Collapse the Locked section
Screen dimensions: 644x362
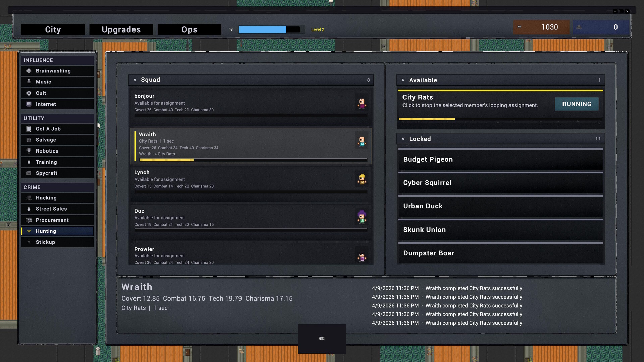click(403, 139)
